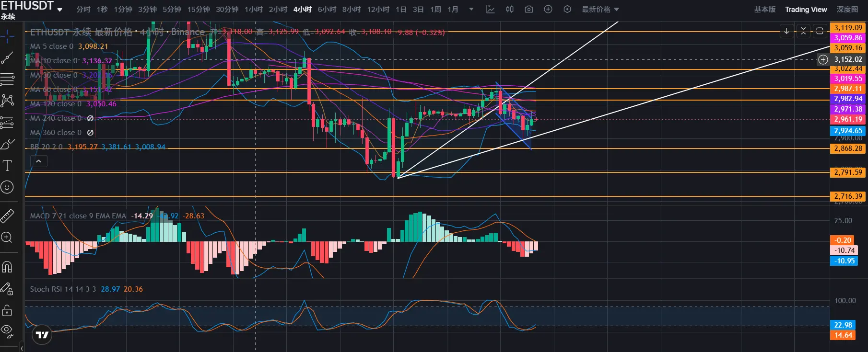Viewport: 868px width, 352px height.
Task: Click the down-arrow chart control button
Action: [x=786, y=31]
